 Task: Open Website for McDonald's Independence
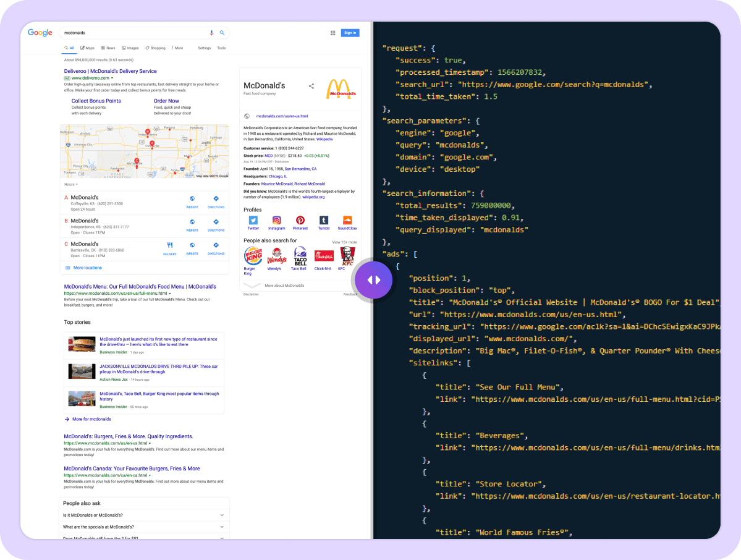192,225
